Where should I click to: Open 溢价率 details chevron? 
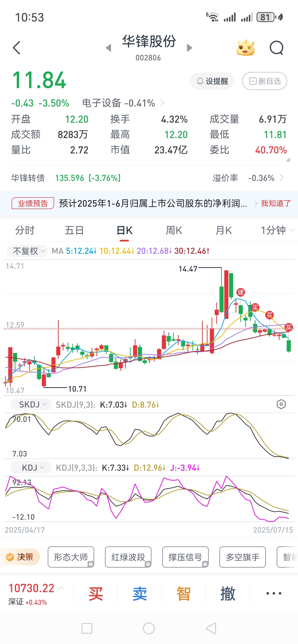click(282, 178)
